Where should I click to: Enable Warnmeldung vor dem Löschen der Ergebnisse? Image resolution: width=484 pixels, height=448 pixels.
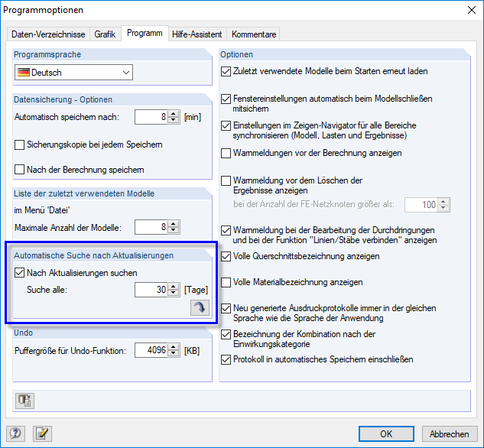(226, 180)
